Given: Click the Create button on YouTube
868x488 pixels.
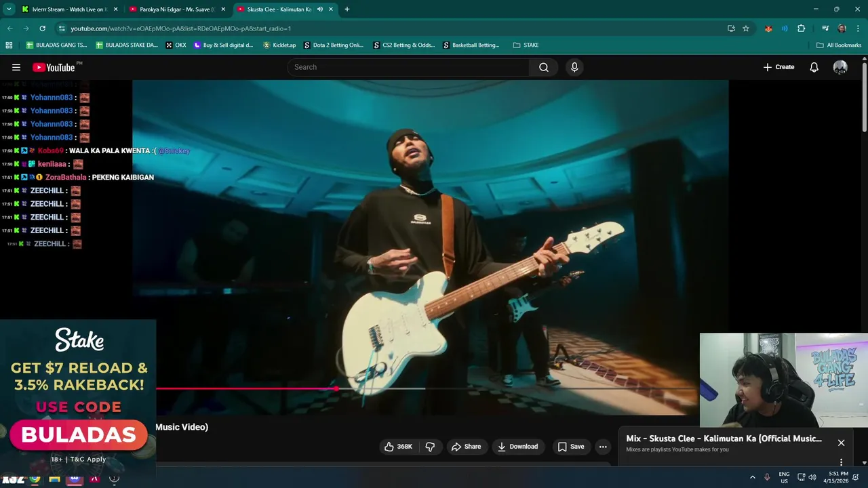Looking at the screenshot, I should 778,67.
